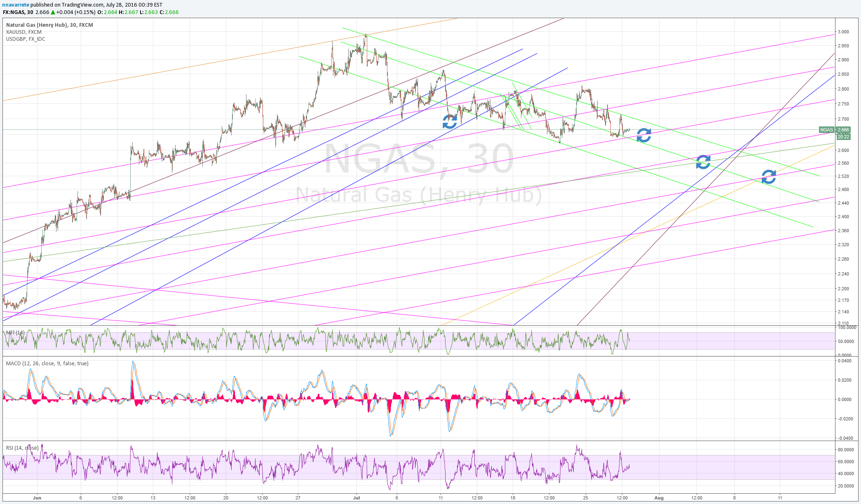The width and height of the screenshot is (861, 504).
Task: Click the 13 date label on the time axis
Action: point(153,498)
